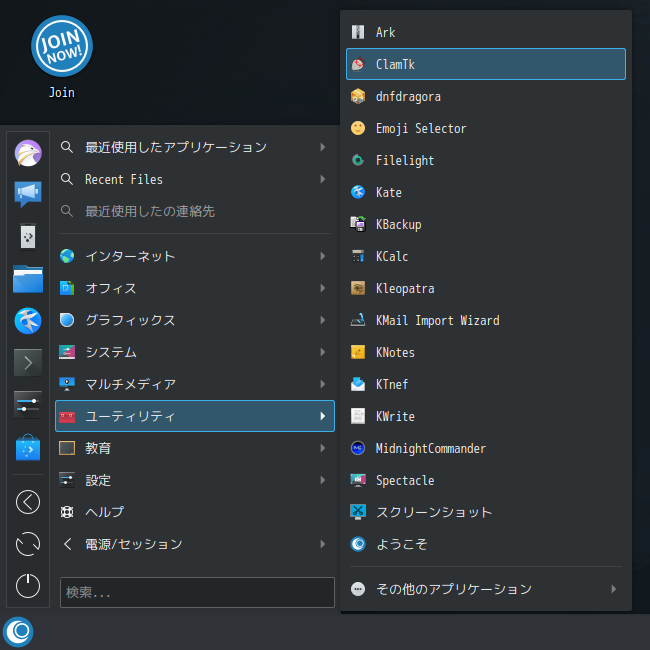Launch ClamTk from the Utilities submenu
The image size is (650, 650).
click(x=486, y=64)
